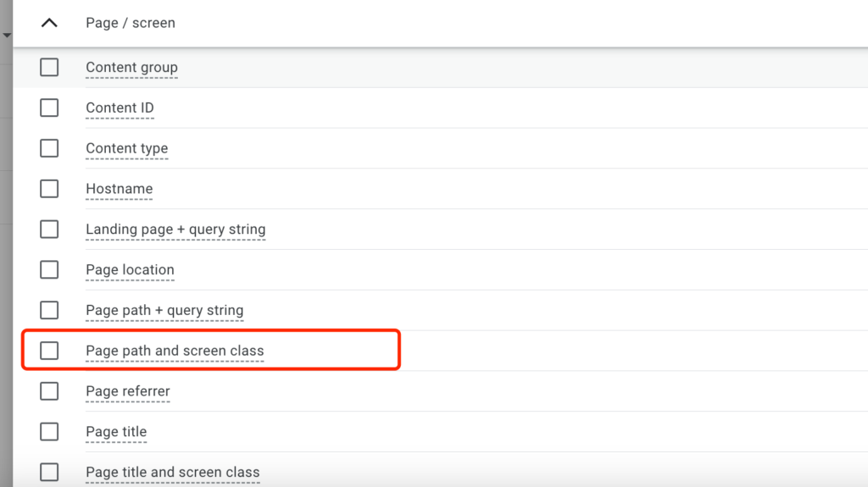The height and width of the screenshot is (487, 868).
Task: Click the Landing page + query string label
Action: click(175, 230)
